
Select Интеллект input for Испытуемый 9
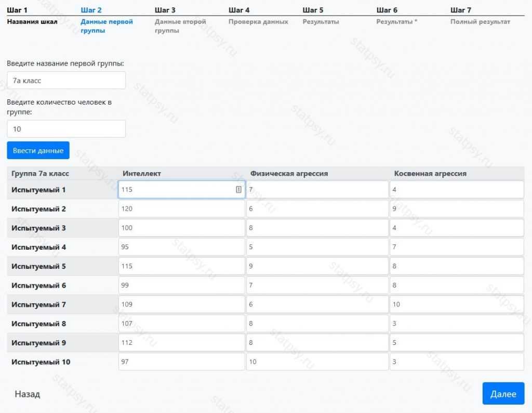click(181, 343)
